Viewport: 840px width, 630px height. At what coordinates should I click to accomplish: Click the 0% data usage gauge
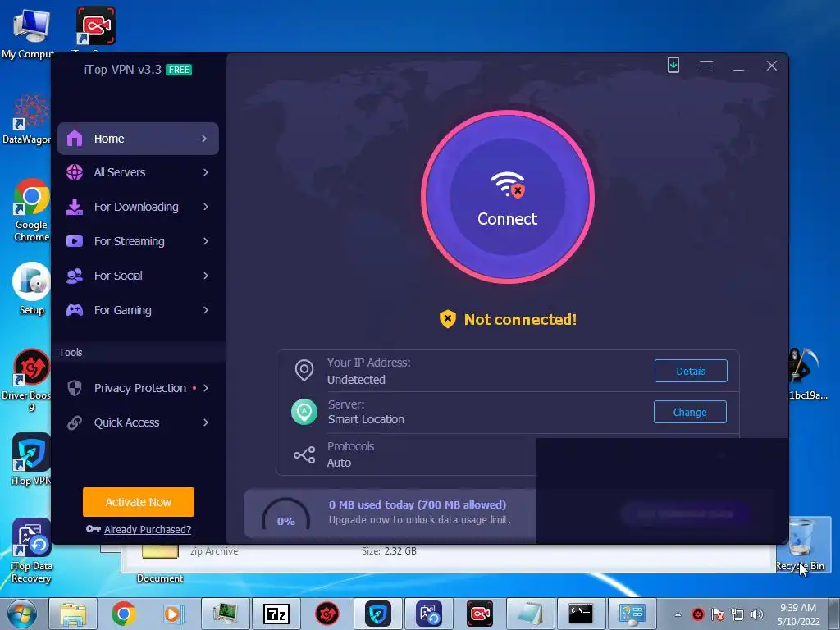286,515
